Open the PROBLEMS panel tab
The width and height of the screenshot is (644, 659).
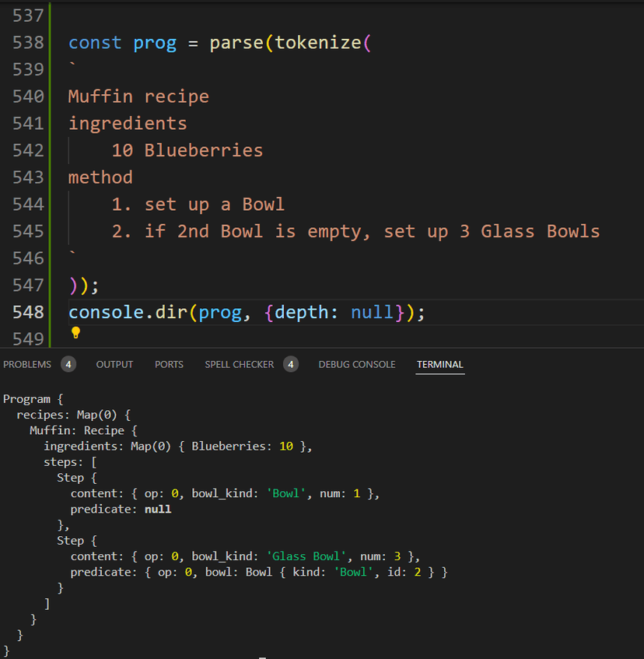[27, 364]
